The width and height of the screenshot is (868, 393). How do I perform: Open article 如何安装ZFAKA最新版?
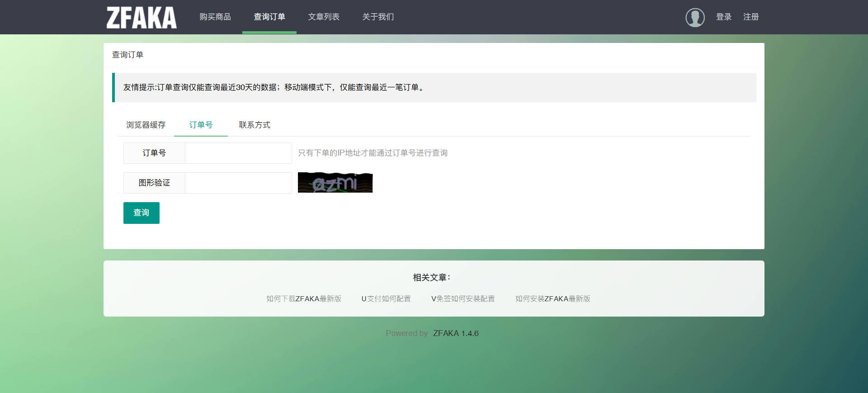coord(553,299)
